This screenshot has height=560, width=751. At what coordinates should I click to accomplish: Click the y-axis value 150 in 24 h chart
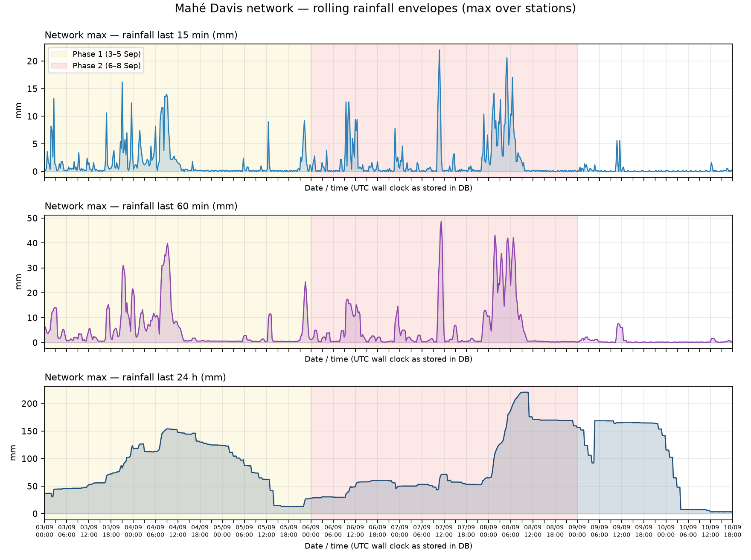[x=30, y=431]
